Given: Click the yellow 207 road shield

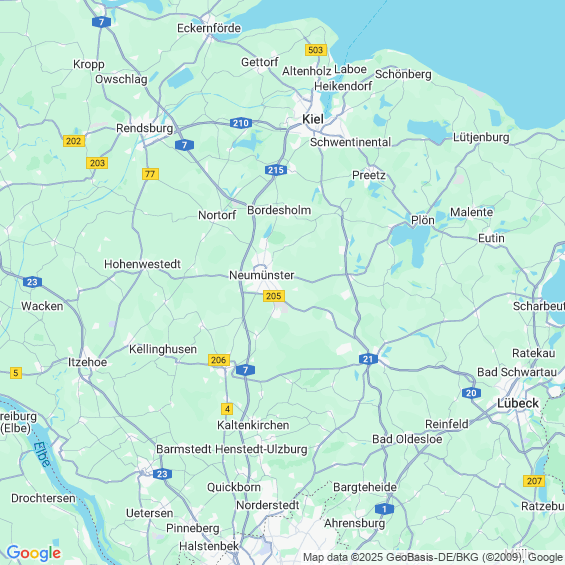Looking at the screenshot, I should (534, 481).
